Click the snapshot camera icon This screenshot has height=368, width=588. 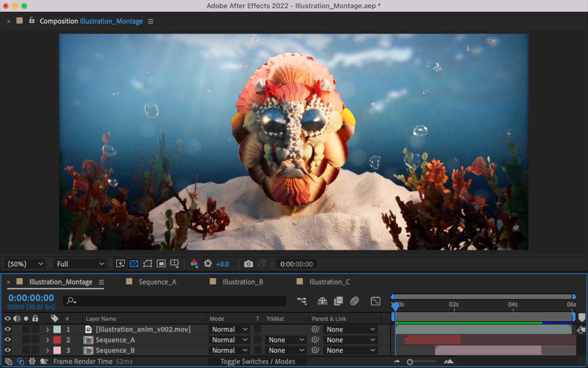click(x=248, y=264)
